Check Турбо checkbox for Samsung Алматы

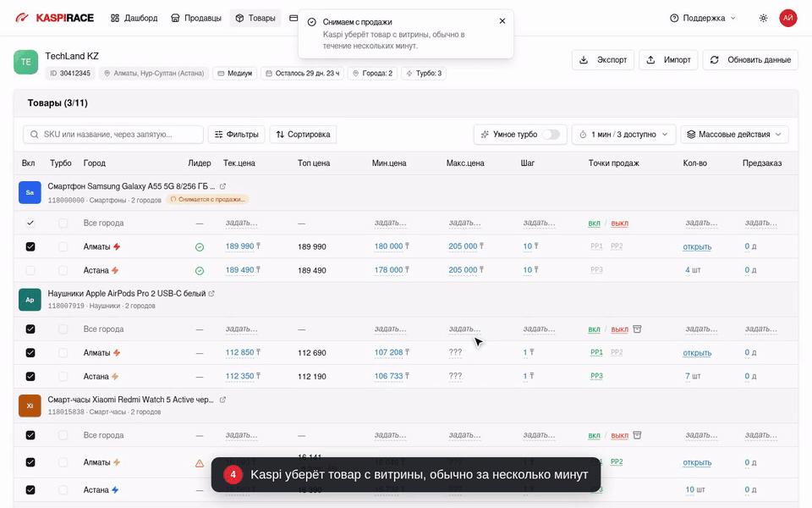pos(63,246)
